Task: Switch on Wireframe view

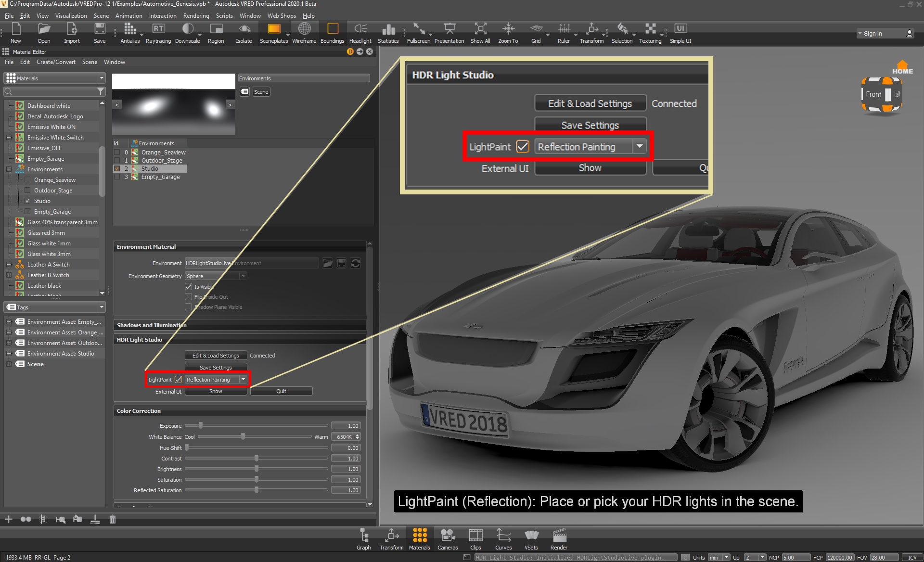Action: [x=304, y=33]
